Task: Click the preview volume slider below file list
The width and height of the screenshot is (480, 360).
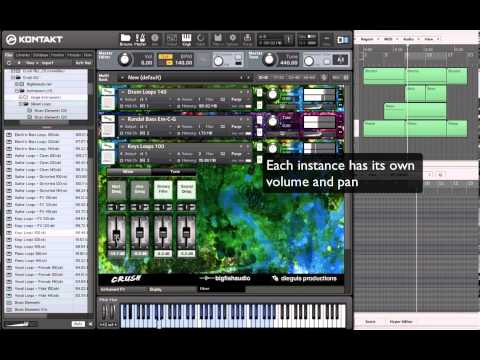Action: [x=22, y=324]
